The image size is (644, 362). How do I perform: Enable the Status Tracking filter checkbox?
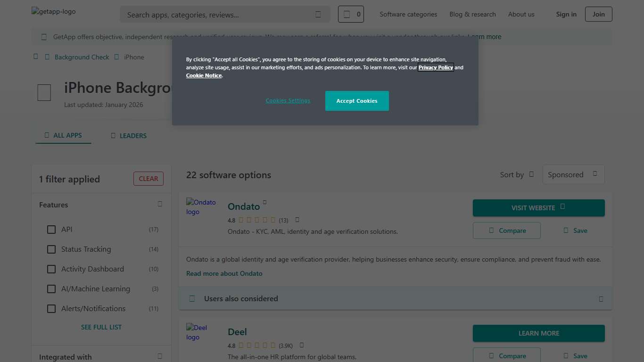[x=51, y=249]
